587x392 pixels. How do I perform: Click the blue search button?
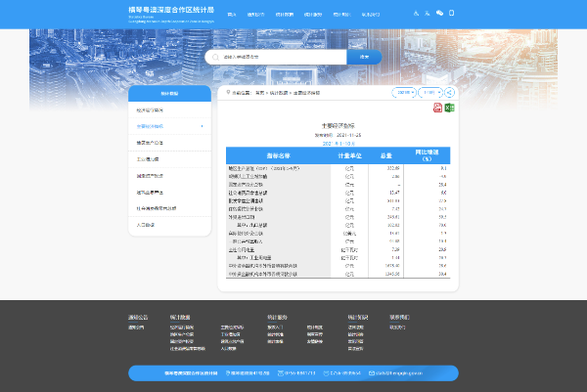364,58
